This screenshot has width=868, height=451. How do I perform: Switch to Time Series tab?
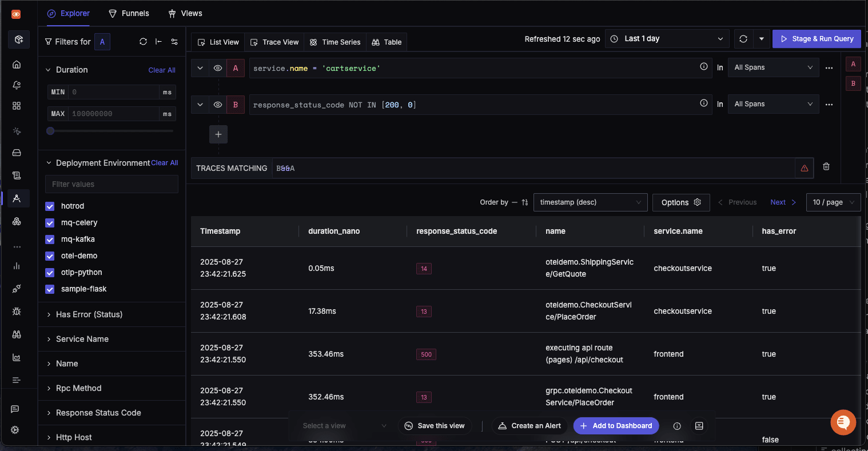(335, 42)
